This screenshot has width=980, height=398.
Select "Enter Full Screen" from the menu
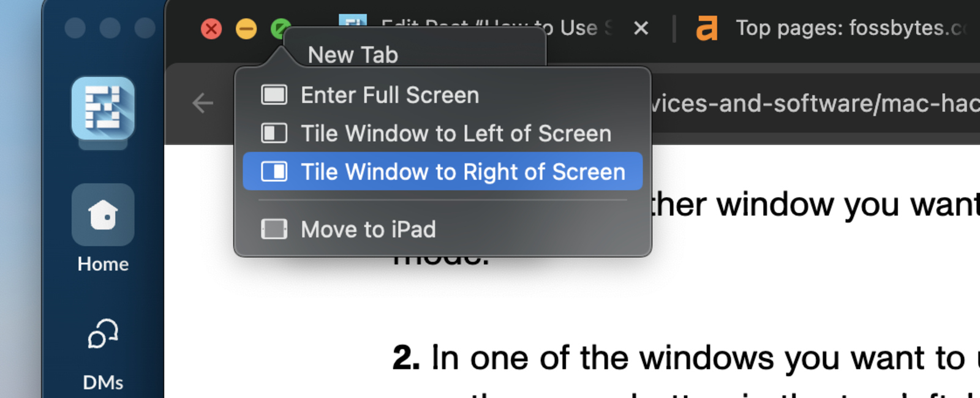(390, 94)
